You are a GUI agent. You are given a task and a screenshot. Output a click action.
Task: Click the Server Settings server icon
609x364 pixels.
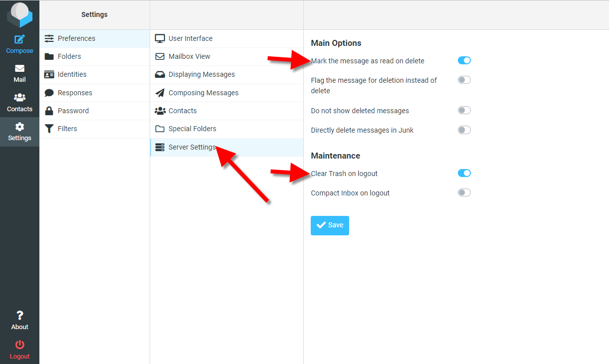tap(160, 147)
